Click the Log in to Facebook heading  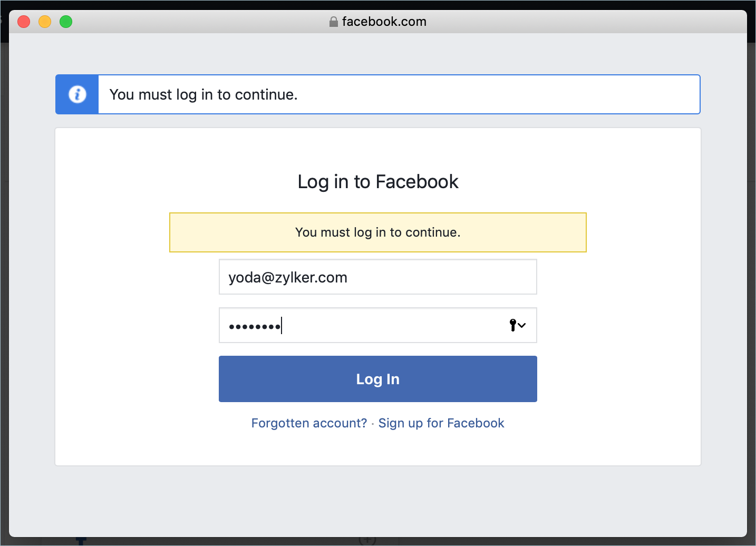point(378,182)
